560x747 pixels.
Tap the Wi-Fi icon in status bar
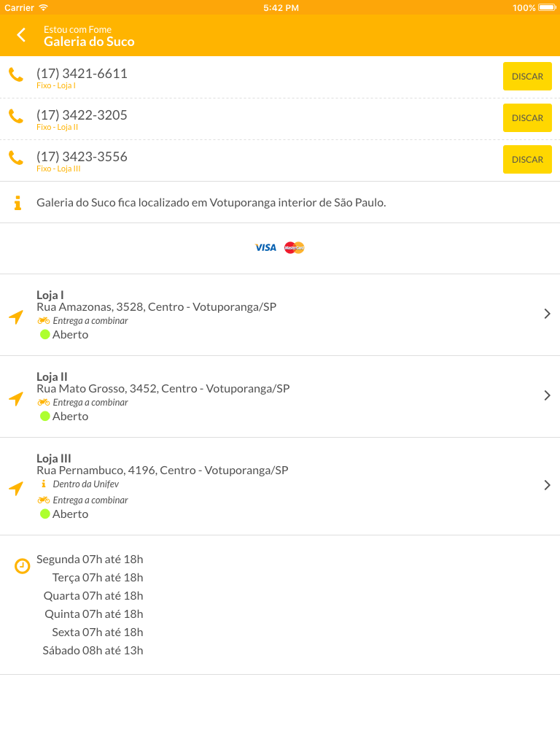[x=43, y=7]
